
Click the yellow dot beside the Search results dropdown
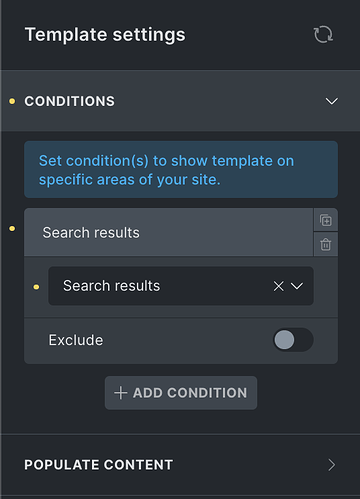tap(36, 287)
